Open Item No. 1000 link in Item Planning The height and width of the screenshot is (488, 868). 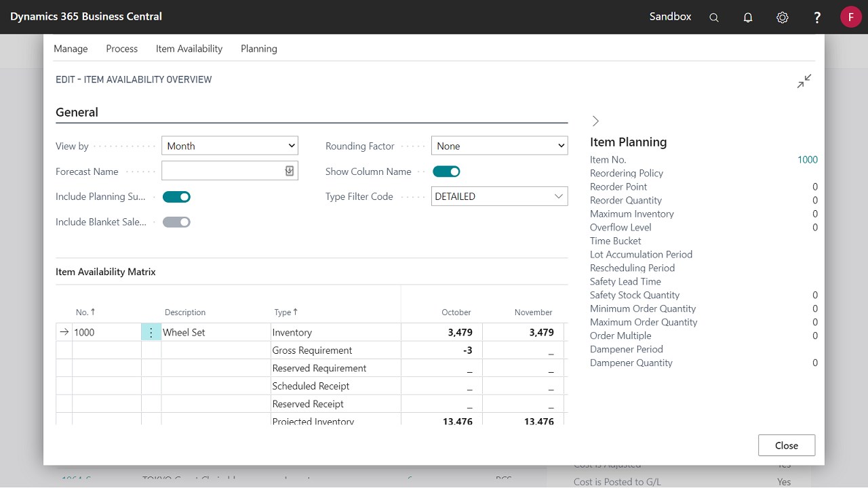[x=808, y=160]
